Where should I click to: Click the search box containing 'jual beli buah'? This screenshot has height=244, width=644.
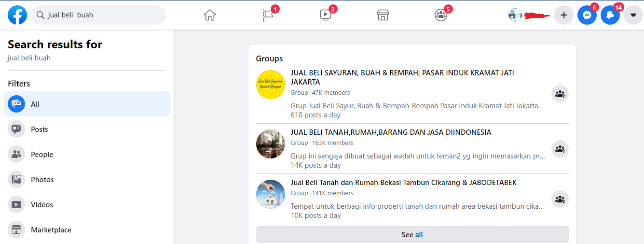pyautogui.click(x=98, y=15)
